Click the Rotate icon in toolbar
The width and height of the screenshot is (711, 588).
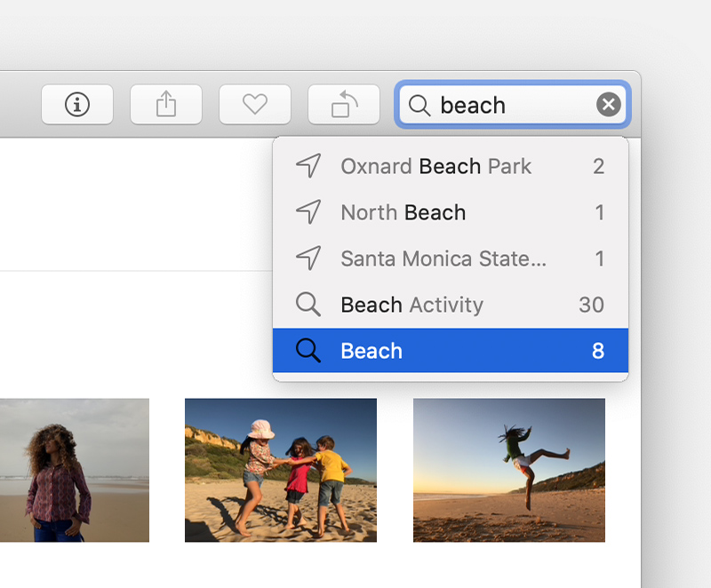(344, 105)
